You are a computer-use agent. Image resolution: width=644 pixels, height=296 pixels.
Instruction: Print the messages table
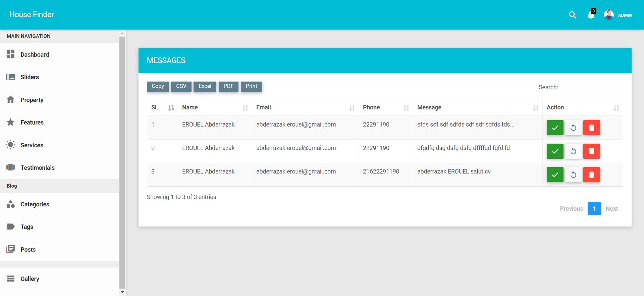pos(252,87)
